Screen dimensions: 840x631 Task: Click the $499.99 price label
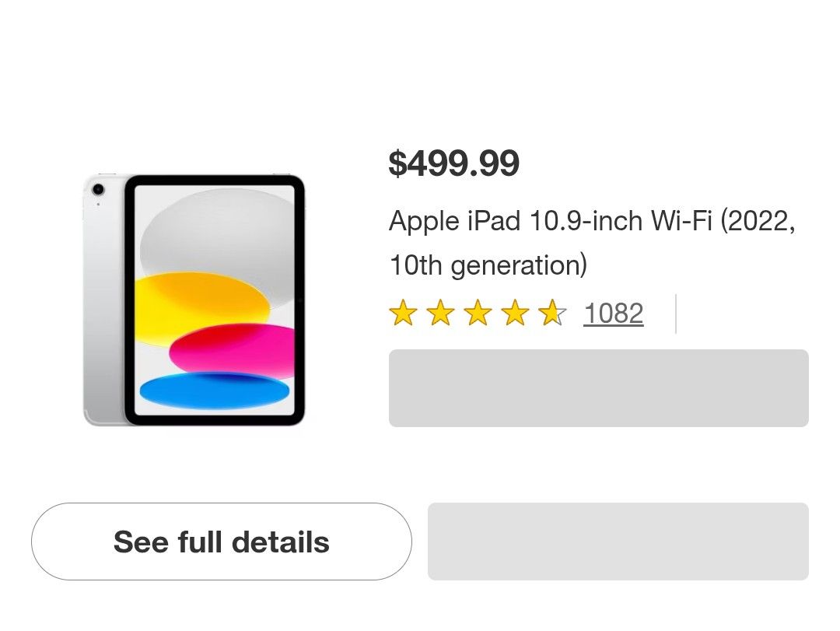tap(454, 163)
